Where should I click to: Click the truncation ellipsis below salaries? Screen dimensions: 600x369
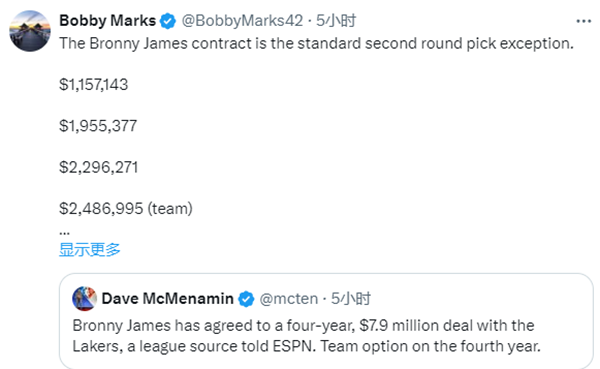pos(64,233)
